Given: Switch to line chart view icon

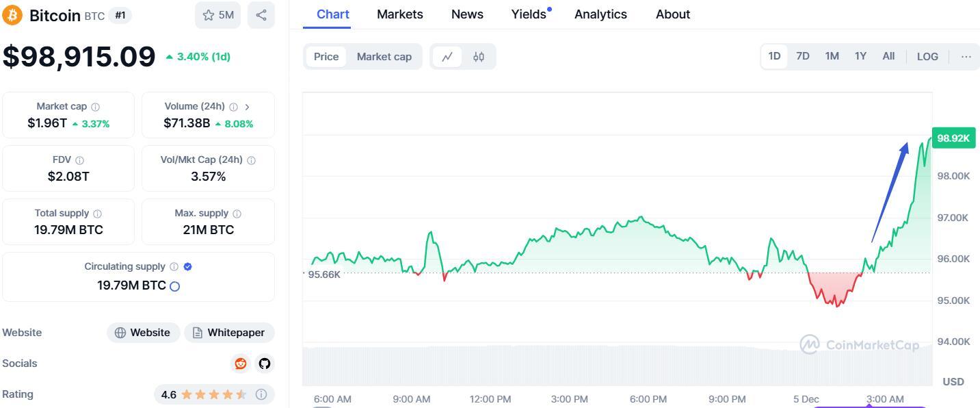Looking at the screenshot, I should coord(447,57).
